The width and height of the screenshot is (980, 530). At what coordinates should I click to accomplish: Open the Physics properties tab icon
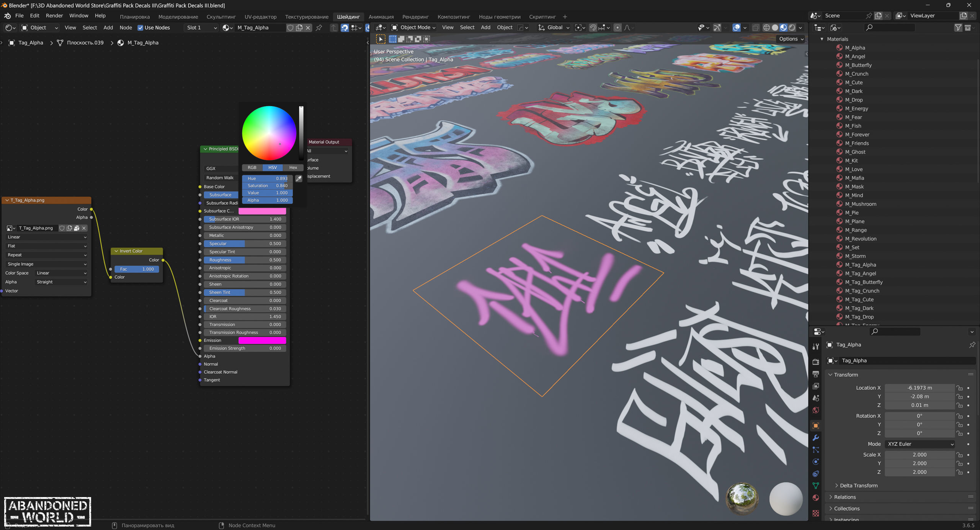816,461
